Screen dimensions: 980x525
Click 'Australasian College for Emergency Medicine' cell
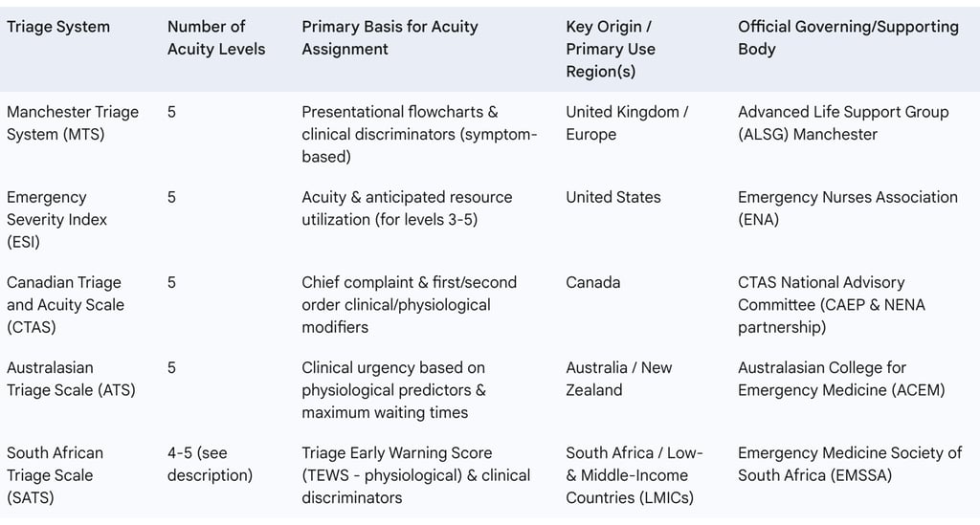(x=841, y=379)
